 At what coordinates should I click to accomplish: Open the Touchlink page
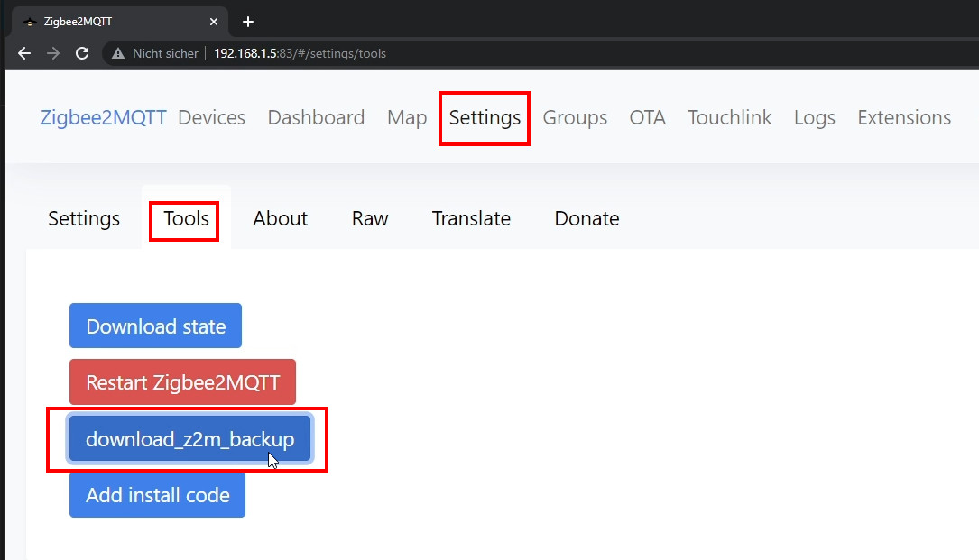729,117
